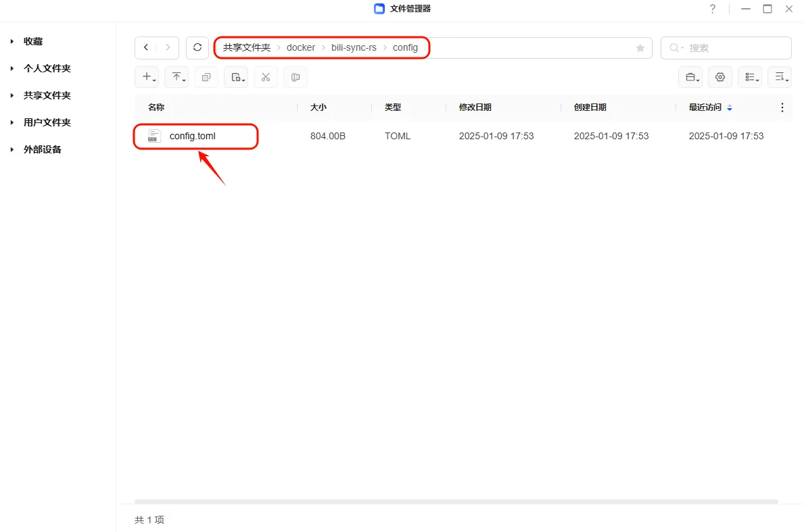Open the upload dropdown menu

click(x=177, y=78)
